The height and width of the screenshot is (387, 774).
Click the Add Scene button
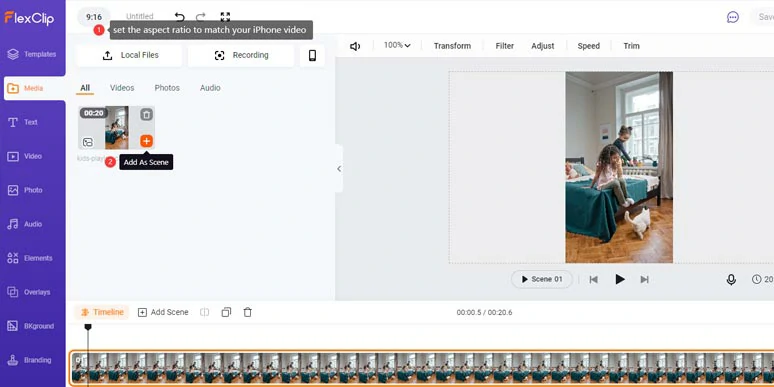[163, 312]
